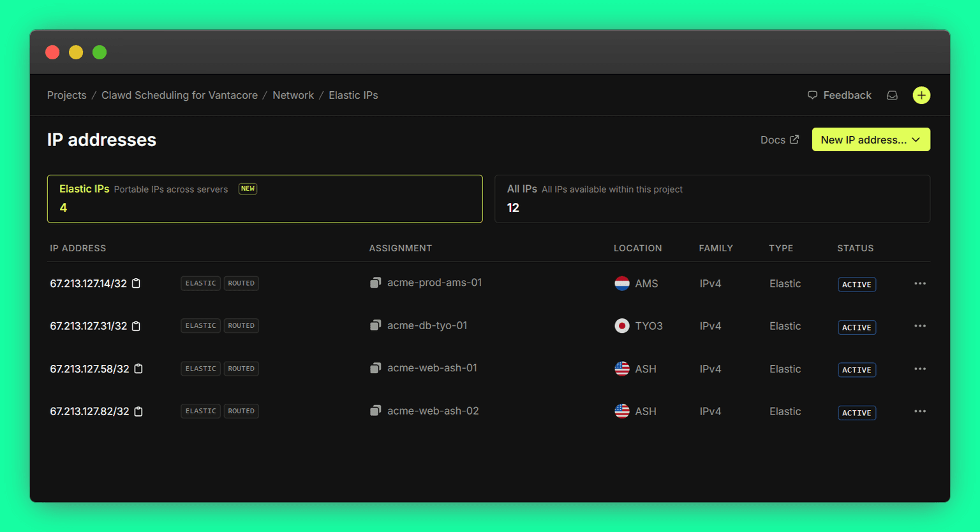Select the All IPs tab card
The height and width of the screenshot is (532, 980).
712,198
